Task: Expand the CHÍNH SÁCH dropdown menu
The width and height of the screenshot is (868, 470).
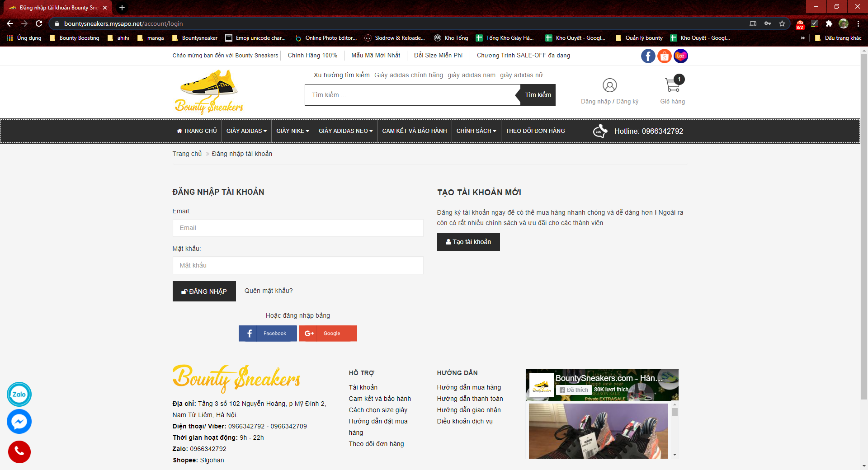Action: [476, 131]
